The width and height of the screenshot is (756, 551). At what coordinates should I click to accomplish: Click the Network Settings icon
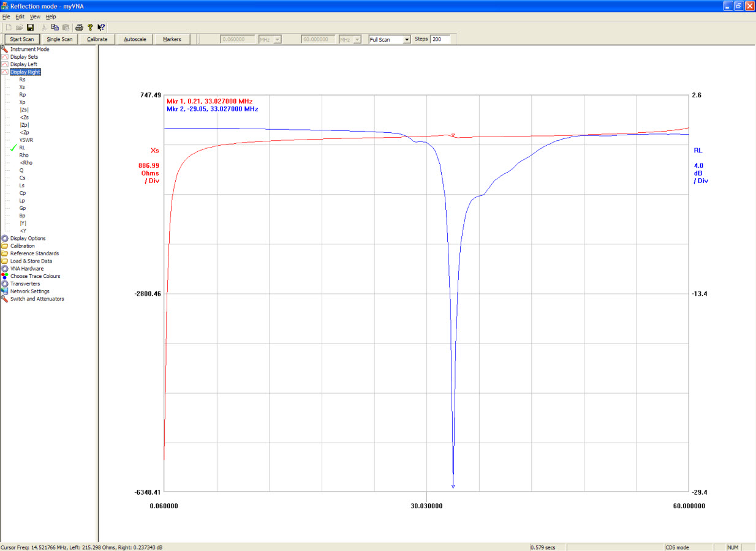pos(4,291)
